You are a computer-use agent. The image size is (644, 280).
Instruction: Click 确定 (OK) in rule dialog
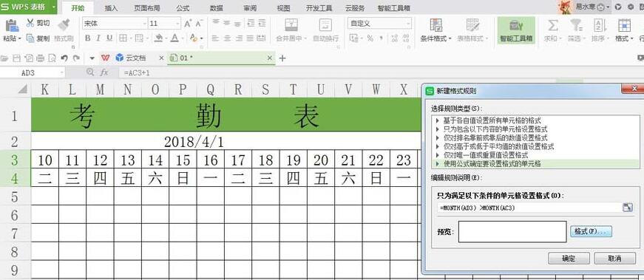569,259
